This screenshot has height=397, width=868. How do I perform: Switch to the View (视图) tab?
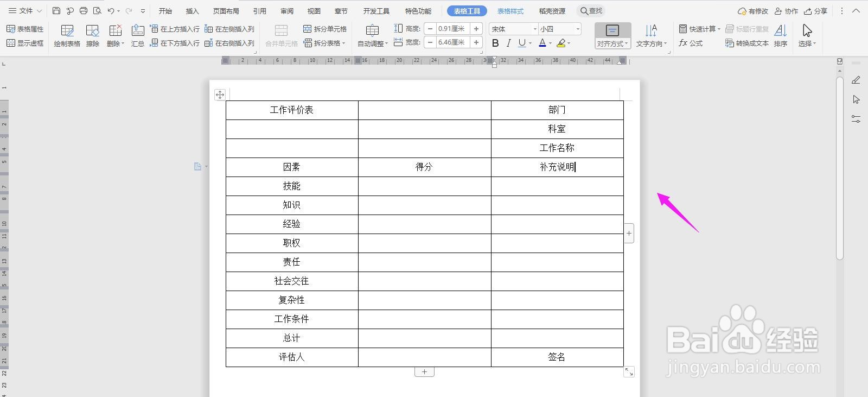314,11
